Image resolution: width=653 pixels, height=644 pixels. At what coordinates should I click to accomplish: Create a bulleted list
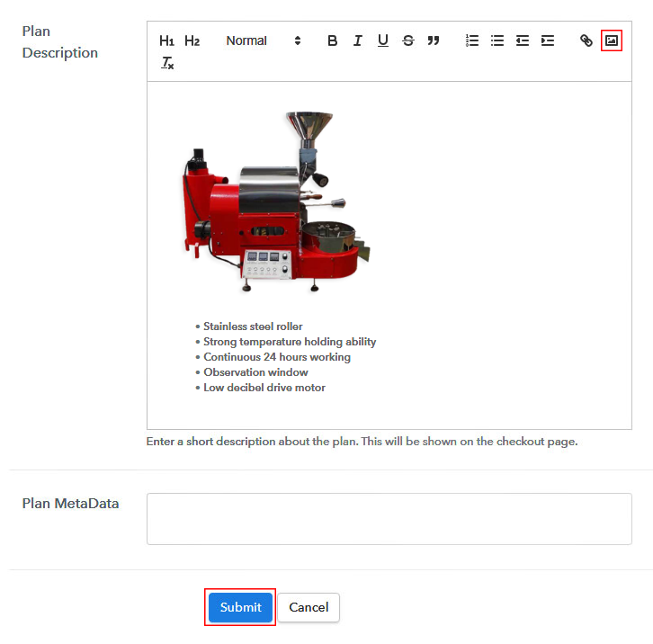(x=496, y=40)
